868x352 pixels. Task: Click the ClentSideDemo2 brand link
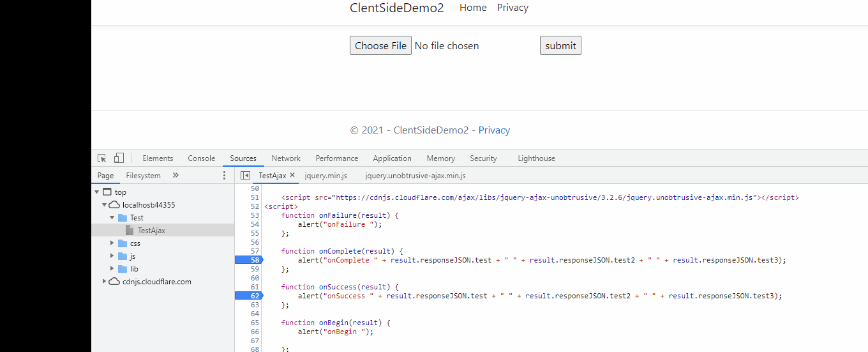pos(396,8)
